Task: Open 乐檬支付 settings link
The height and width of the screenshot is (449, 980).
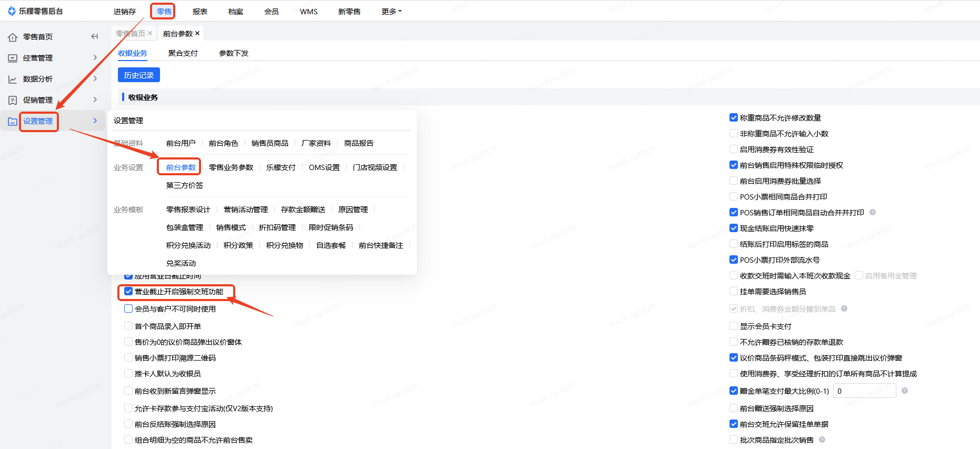Action: pyautogui.click(x=281, y=167)
